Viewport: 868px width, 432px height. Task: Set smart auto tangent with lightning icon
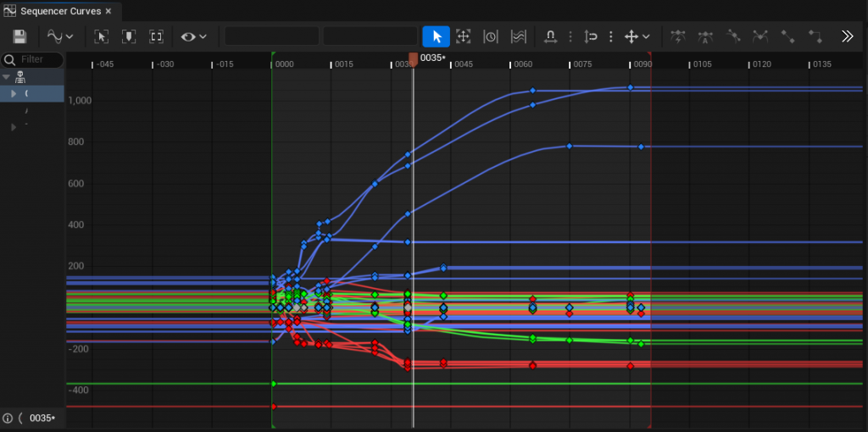[677, 36]
